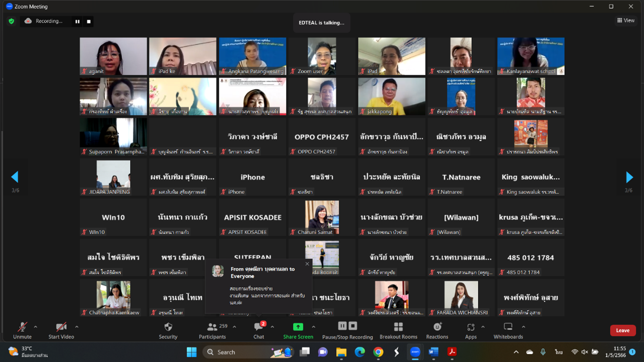Open the Participants panel

[x=213, y=330]
